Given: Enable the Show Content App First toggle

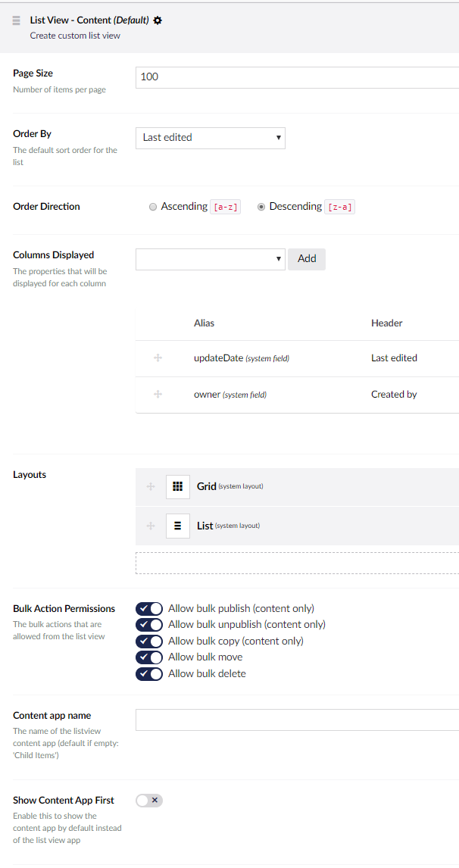Looking at the screenshot, I should click(x=148, y=800).
